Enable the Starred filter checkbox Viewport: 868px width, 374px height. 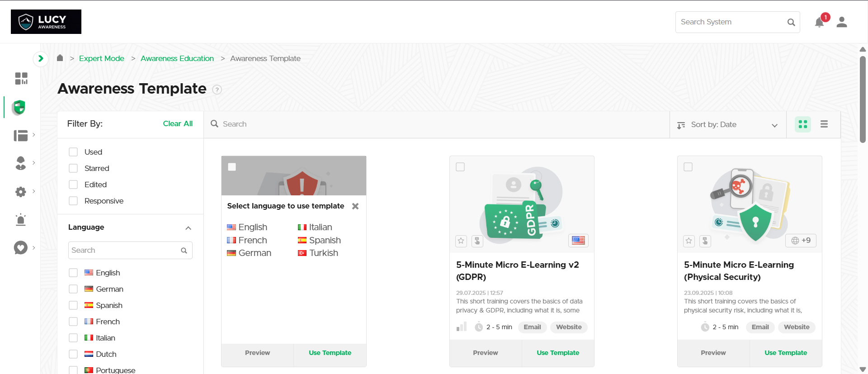pos(73,168)
